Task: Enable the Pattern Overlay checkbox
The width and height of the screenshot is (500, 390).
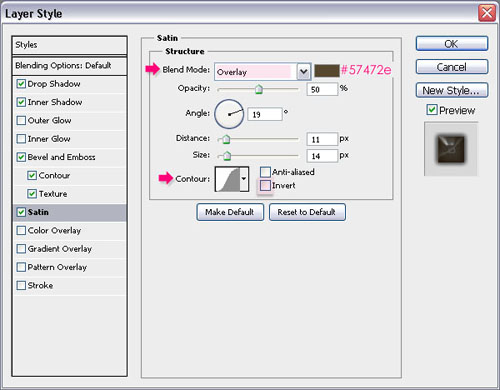Action: click(x=21, y=267)
